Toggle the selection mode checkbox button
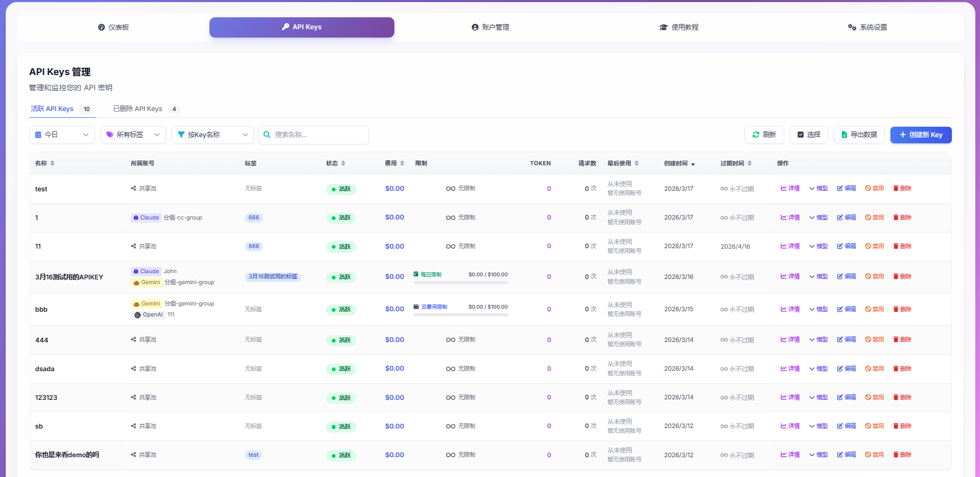The height and width of the screenshot is (477, 980). pyautogui.click(x=801, y=135)
